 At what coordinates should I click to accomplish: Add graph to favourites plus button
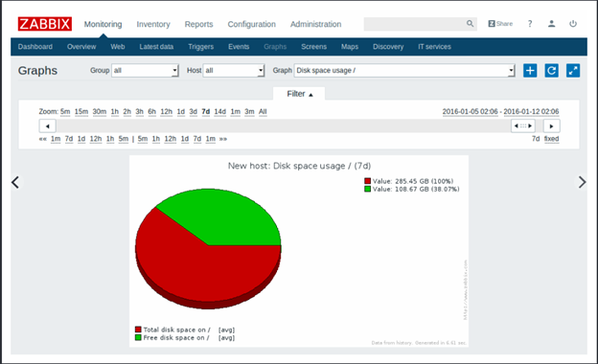point(530,71)
